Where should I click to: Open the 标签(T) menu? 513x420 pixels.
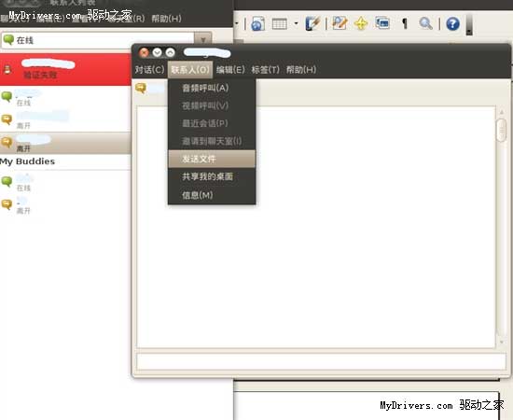point(265,70)
